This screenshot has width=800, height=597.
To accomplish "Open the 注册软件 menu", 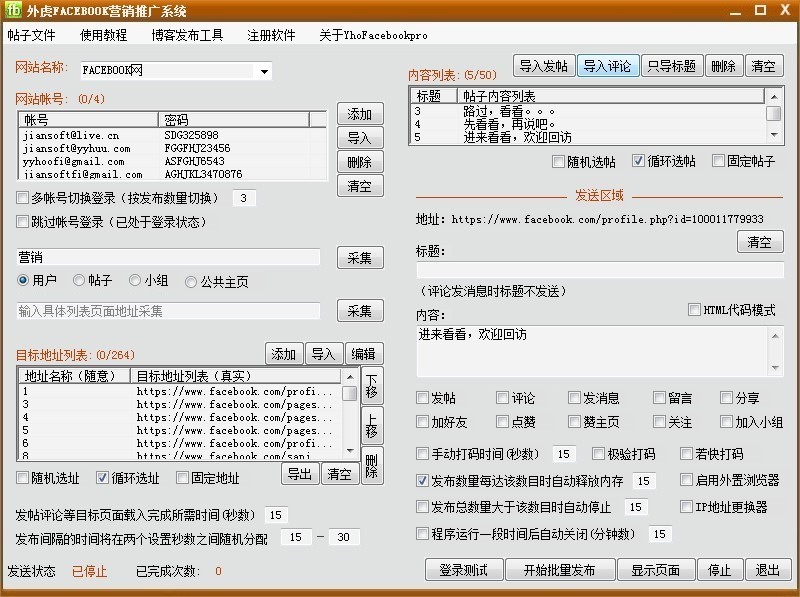I will [271, 35].
